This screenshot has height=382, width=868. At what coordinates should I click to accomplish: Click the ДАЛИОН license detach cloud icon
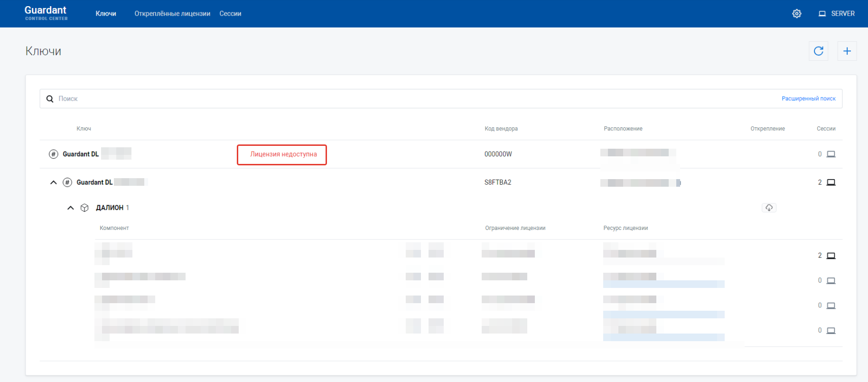pyautogui.click(x=769, y=208)
